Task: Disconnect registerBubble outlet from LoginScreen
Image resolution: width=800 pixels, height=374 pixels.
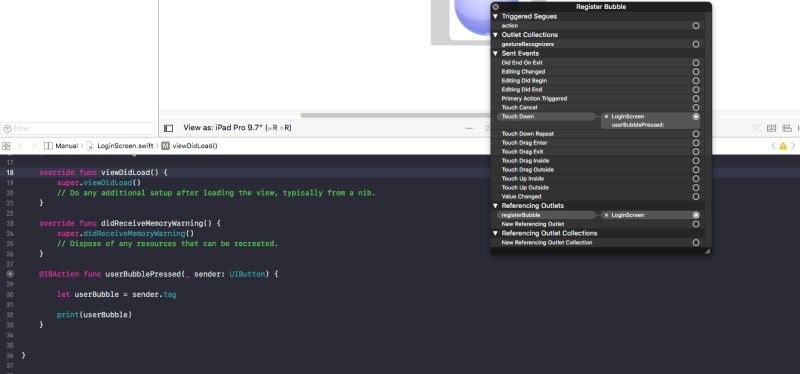Action: pos(606,215)
